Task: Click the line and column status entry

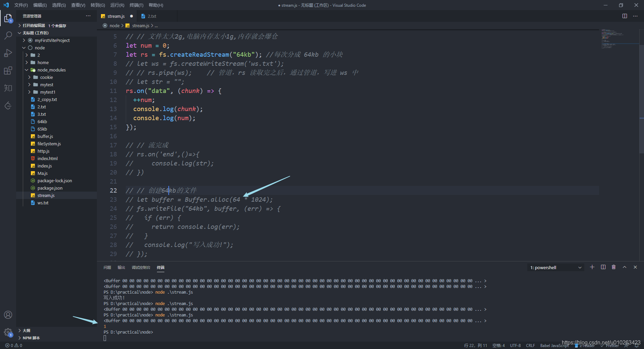Action: click(x=476, y=345)
